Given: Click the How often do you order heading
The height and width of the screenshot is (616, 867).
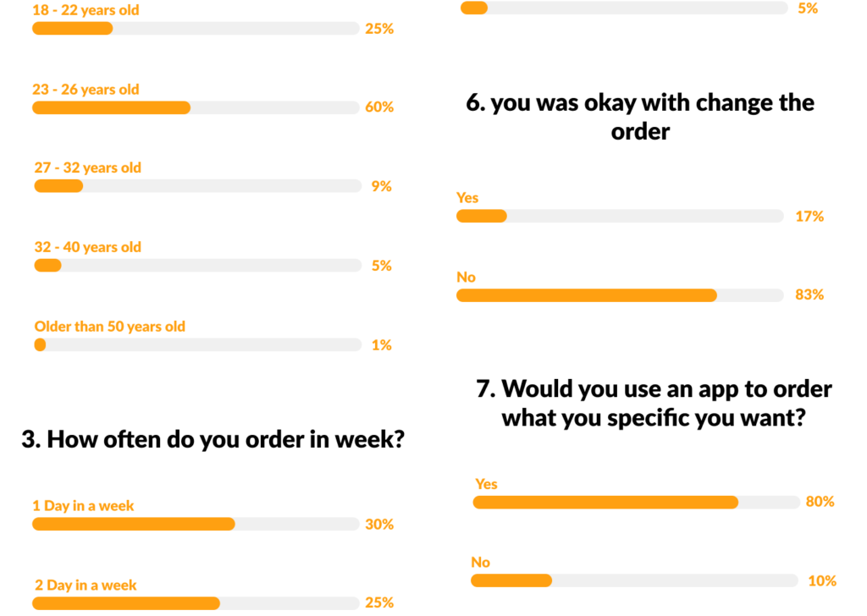Looking at the screenshot, I should click(212, 439).
